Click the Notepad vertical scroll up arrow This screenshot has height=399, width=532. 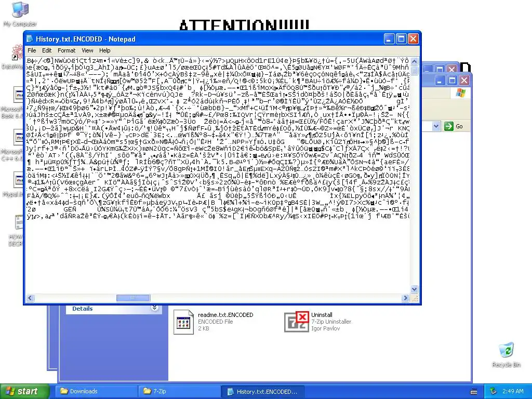[x=414, y=61]
